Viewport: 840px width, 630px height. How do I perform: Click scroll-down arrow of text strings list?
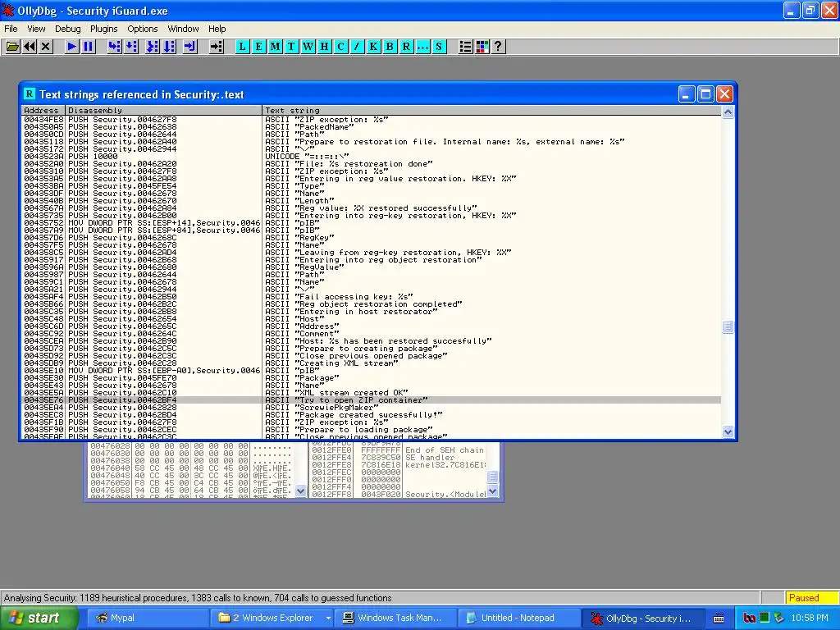click(x=728, y=431)
